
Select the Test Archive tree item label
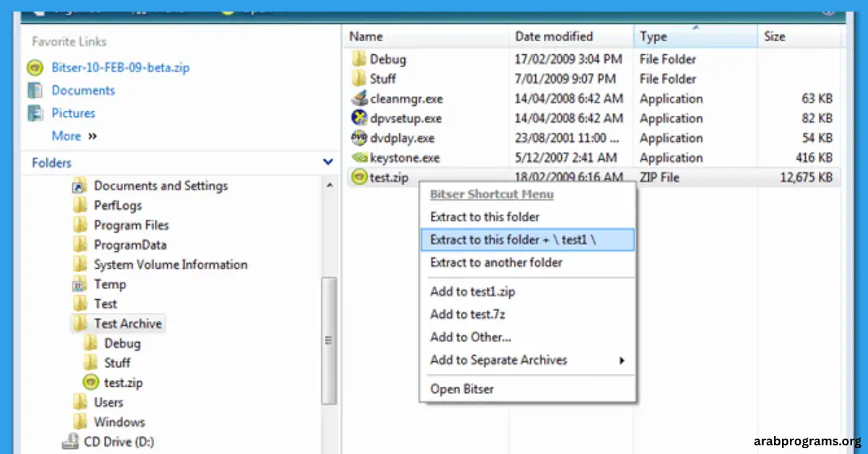click(x=128, y=323)
